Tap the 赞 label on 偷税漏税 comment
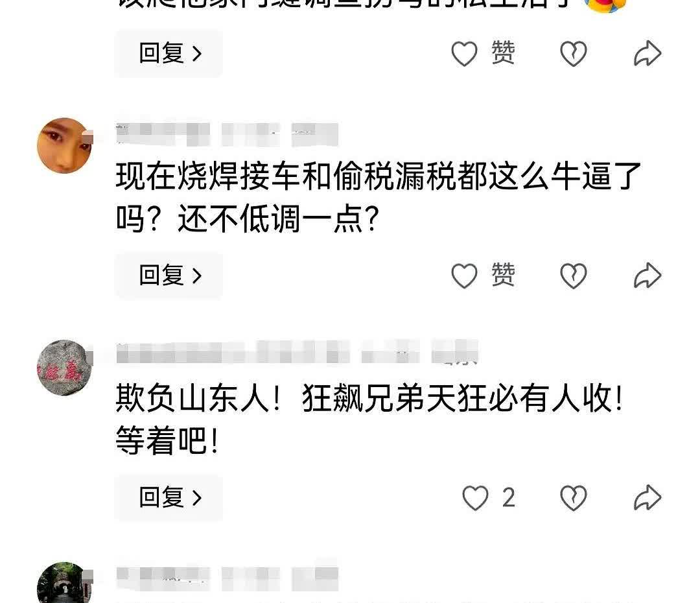 [x=503, y=275]
